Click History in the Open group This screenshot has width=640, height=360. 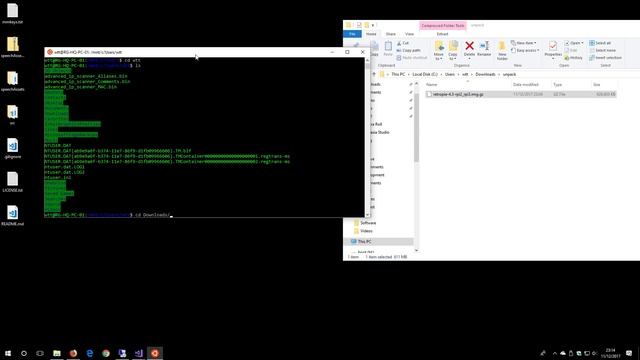pyautogui.click(x=573, y=58)
